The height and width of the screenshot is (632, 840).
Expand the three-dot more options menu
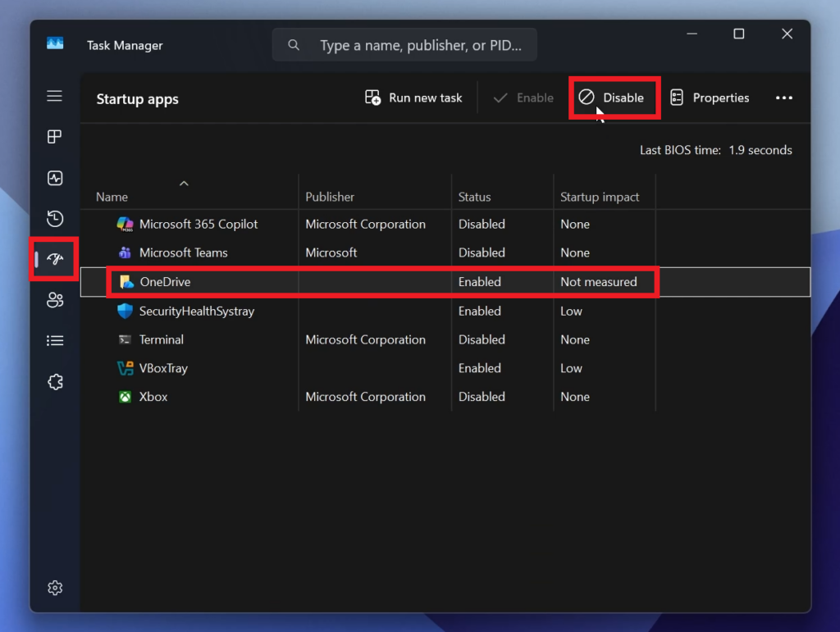coord(784,98)
